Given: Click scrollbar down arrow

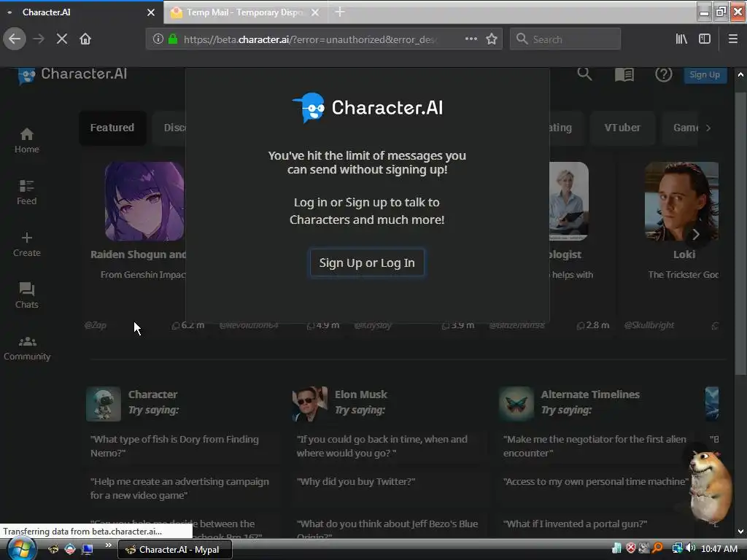Looking at the screenshot, I should [x=740, y=532].
